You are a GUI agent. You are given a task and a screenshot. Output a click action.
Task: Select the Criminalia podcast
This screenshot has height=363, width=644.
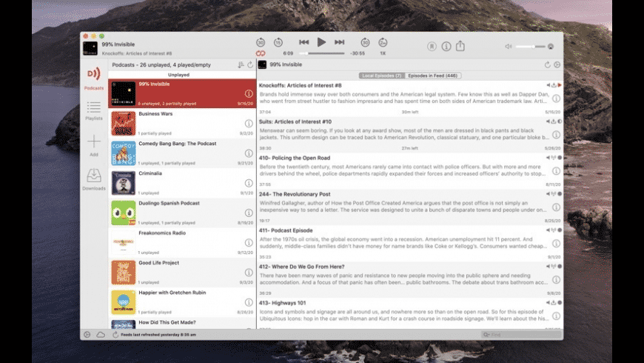coord(182,183)
